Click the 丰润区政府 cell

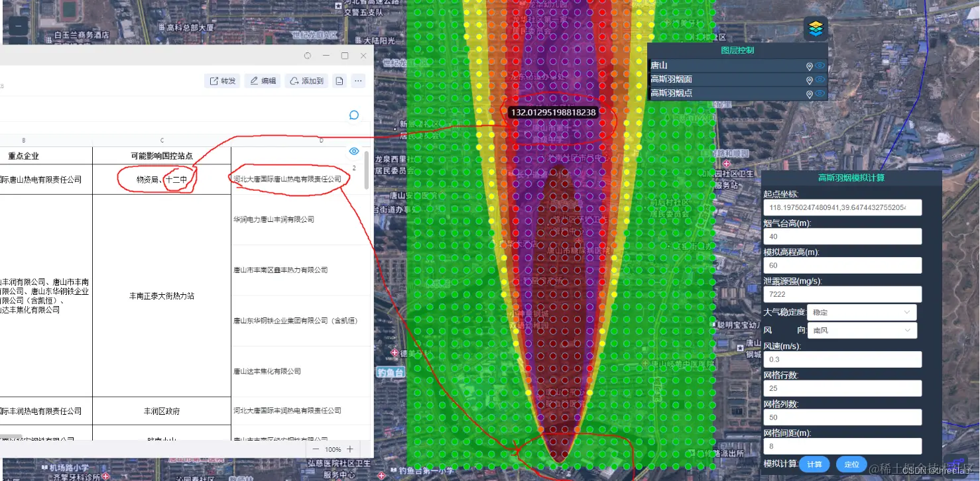coord(162,411)
